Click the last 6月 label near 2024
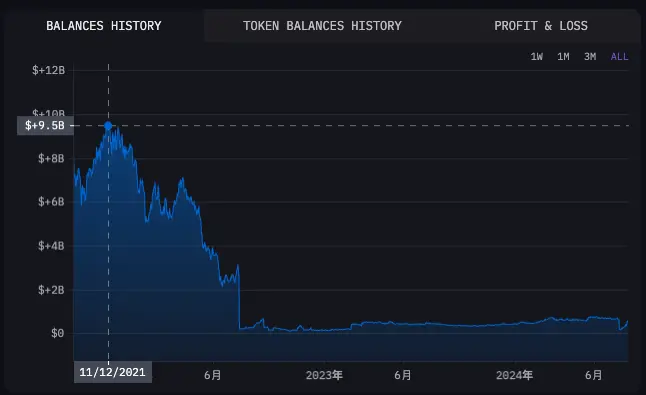Image resolution: width=646 pixels, height=395 pixels. click(x=594, y=375)
